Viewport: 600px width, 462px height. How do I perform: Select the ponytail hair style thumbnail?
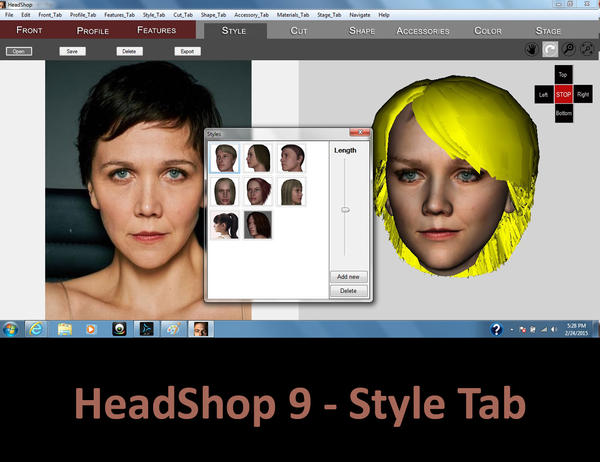225,225
